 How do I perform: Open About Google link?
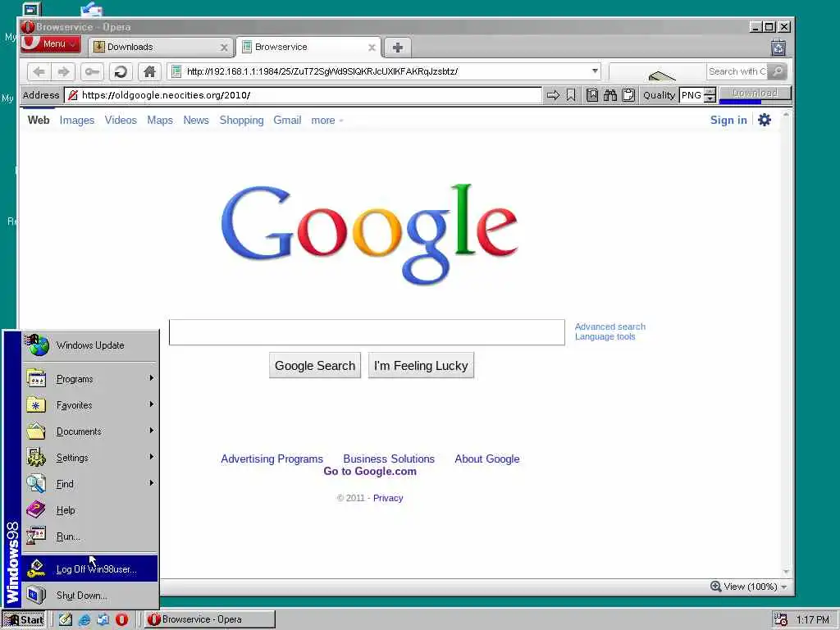click(487, 459)
